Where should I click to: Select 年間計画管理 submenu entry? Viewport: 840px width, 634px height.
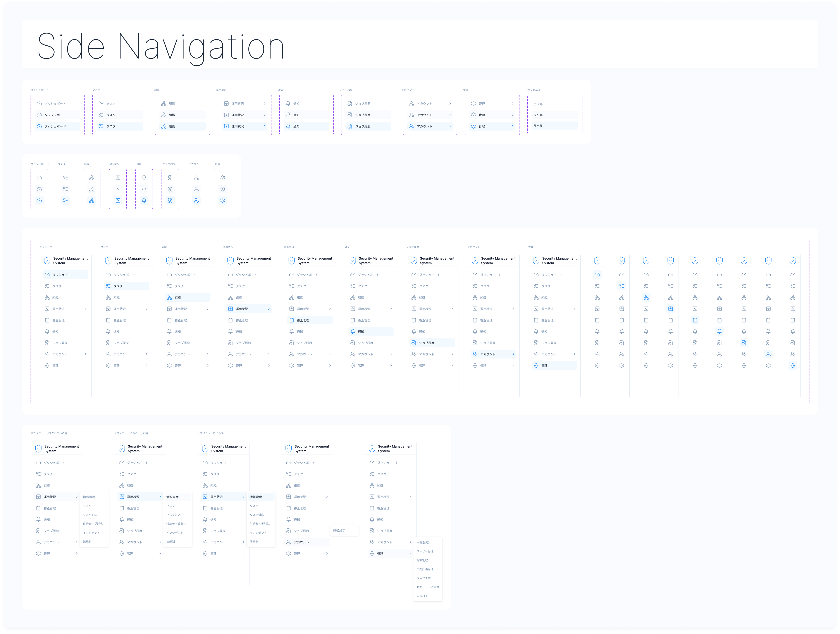(425, 569)
